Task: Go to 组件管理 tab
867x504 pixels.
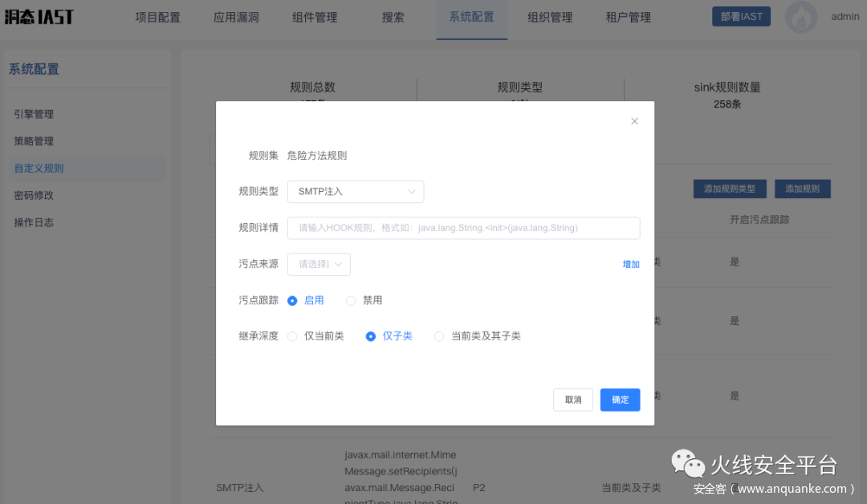Action: pos(315,18)
